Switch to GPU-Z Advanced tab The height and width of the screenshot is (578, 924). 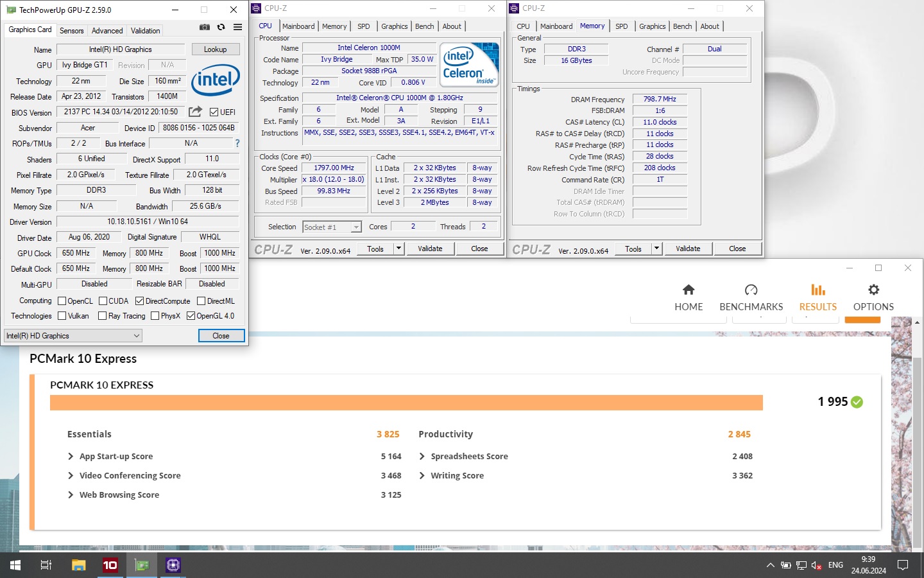[107, 31]
